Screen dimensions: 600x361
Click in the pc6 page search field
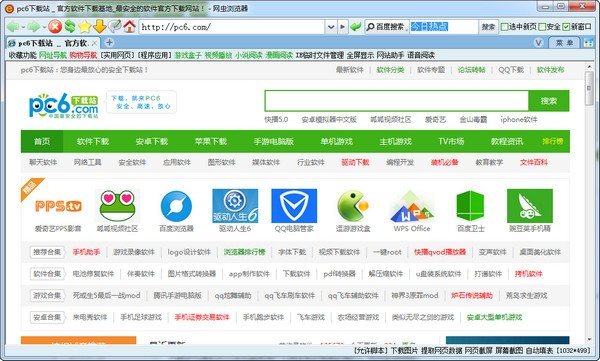coord(396,101)
